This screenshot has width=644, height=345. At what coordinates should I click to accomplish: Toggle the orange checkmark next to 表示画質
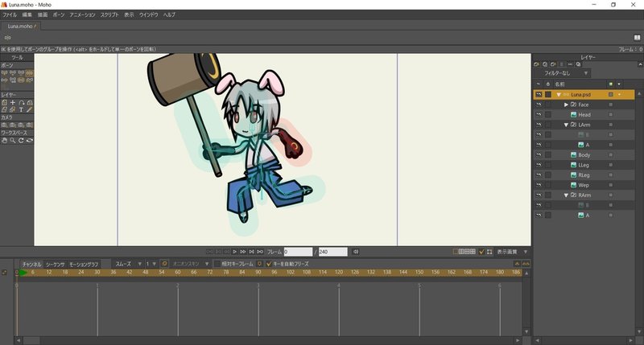point(481,252)
